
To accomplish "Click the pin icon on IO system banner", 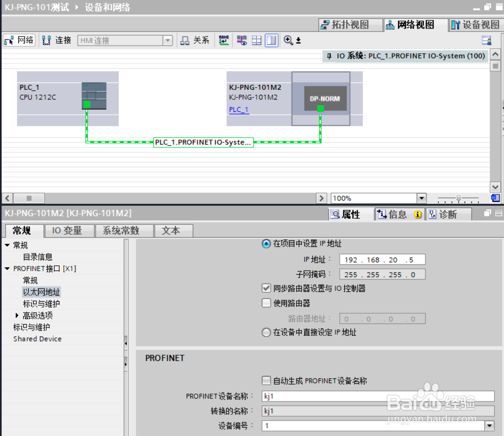I will 329,56.
